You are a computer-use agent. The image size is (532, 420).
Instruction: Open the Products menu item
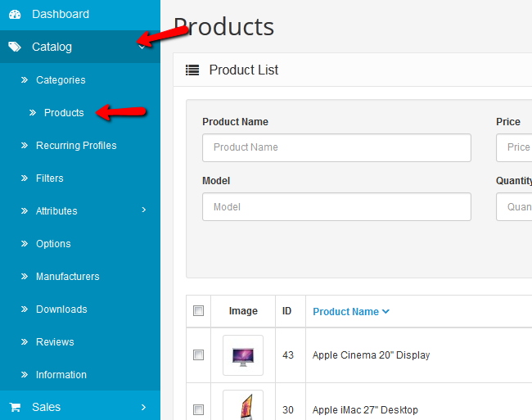(x=64, y=113)
